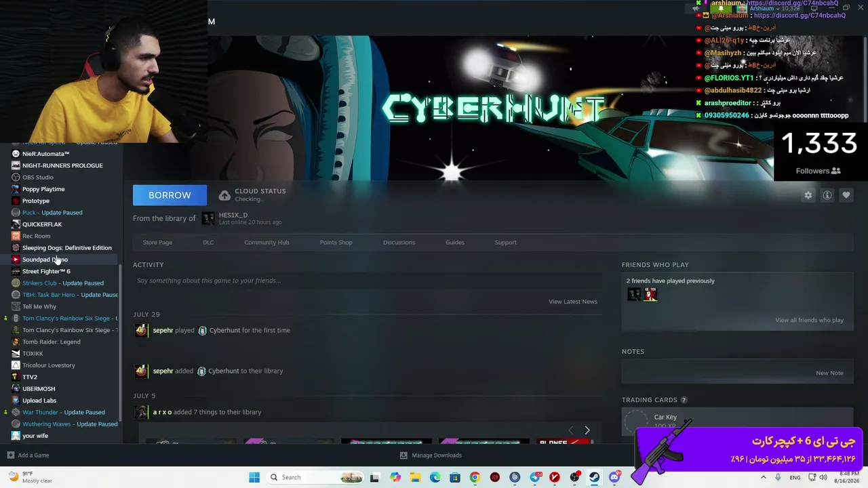Open sepehr's avatar beside played Cyberhunt
Viewport: 868px width, 488px height.
(x=141, y=330)
